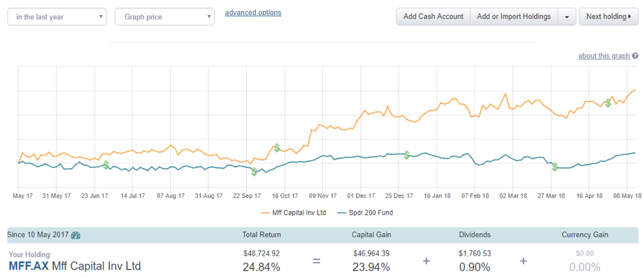Click the dollar marker on the orange line near 16 Oct 17
The height and width of the screenshot is (277, 644).
[277, 147]
